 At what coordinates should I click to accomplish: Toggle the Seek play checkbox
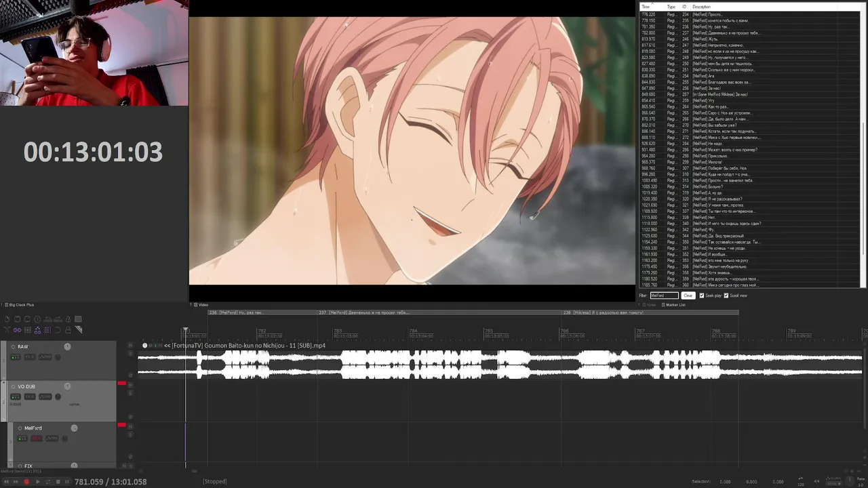tap(702, 296)
